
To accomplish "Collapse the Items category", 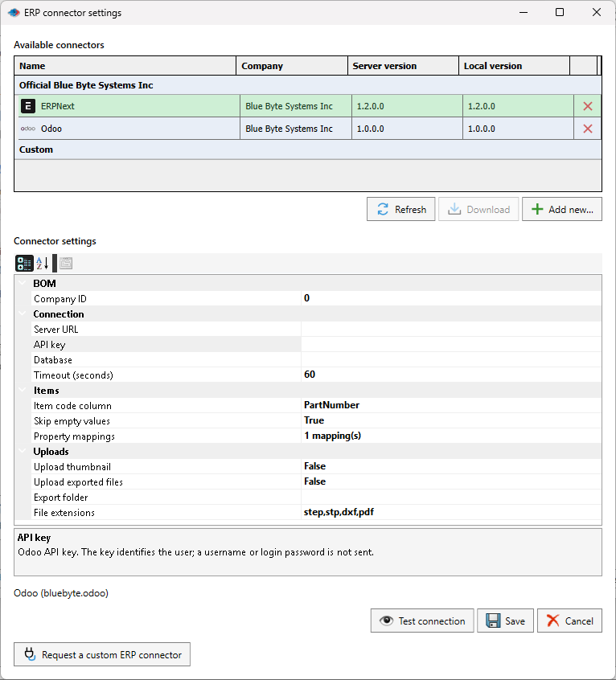I will point(23,391).
